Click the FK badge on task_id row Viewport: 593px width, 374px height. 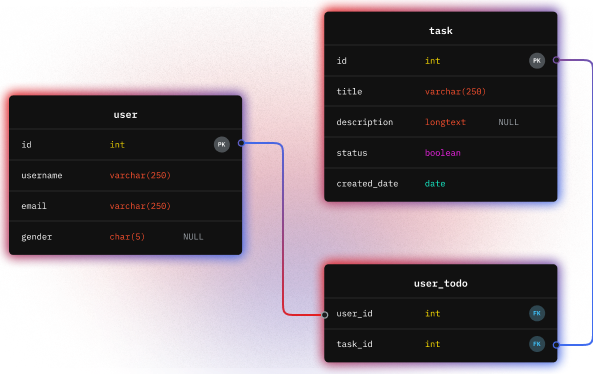tap(537, 344)
